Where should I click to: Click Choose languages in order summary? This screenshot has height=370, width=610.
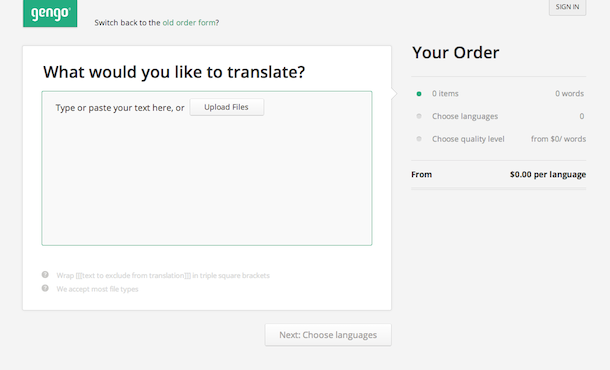coord(465,116)
